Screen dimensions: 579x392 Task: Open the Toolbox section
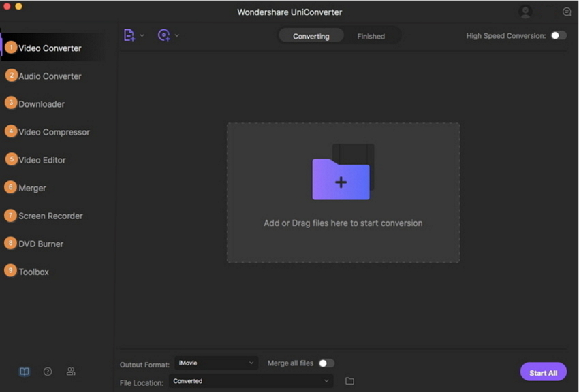click(x=33, y=272)
